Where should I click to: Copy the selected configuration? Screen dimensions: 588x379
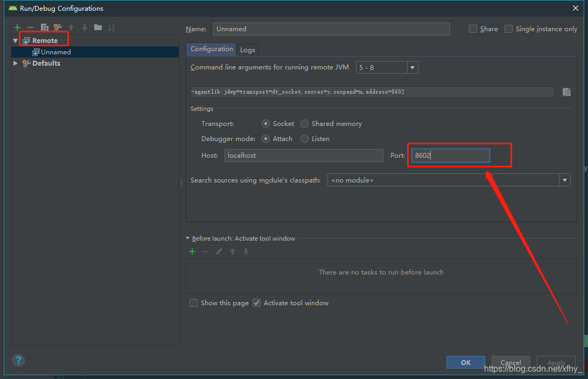(x=44, y=27)
